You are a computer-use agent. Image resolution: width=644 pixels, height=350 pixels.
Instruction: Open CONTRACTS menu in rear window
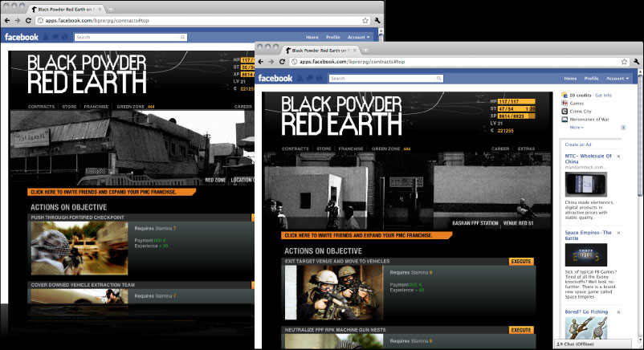(41, 107)
